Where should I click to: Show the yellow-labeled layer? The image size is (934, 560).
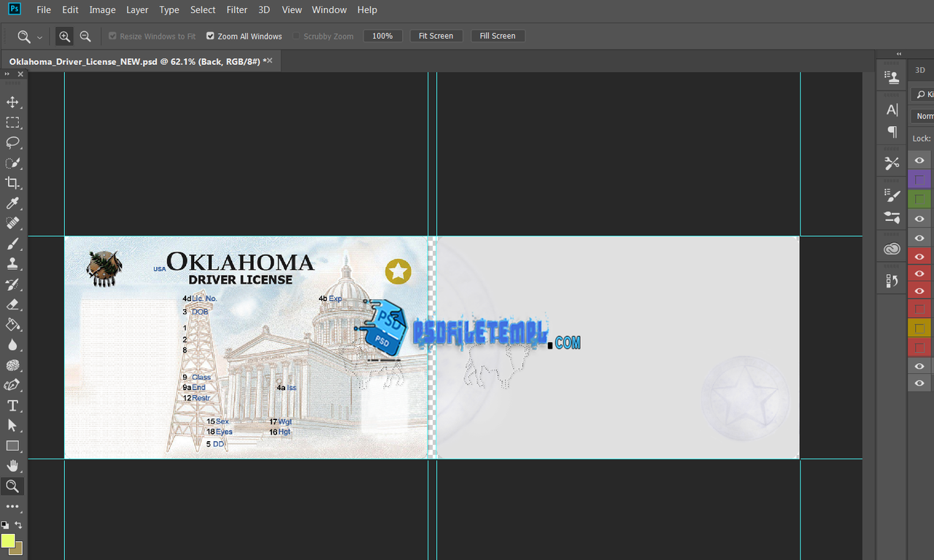pyautogui.click(x=919, y=328)
